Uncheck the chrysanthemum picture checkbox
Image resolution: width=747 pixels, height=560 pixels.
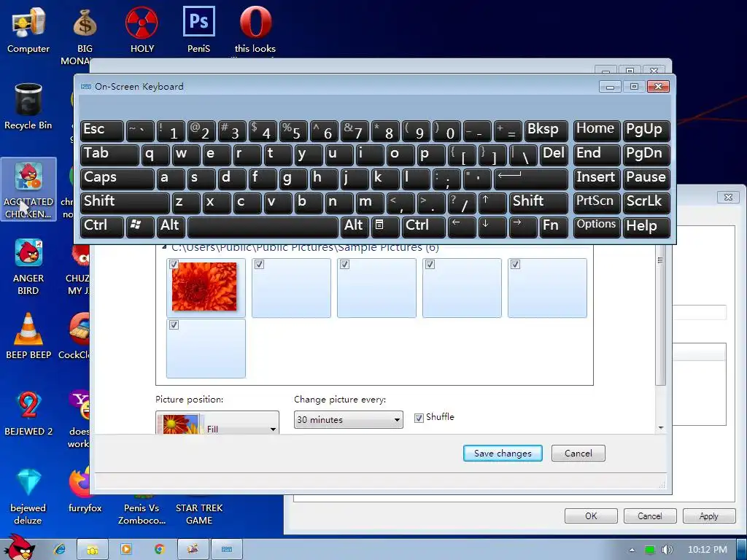point(174,264)
